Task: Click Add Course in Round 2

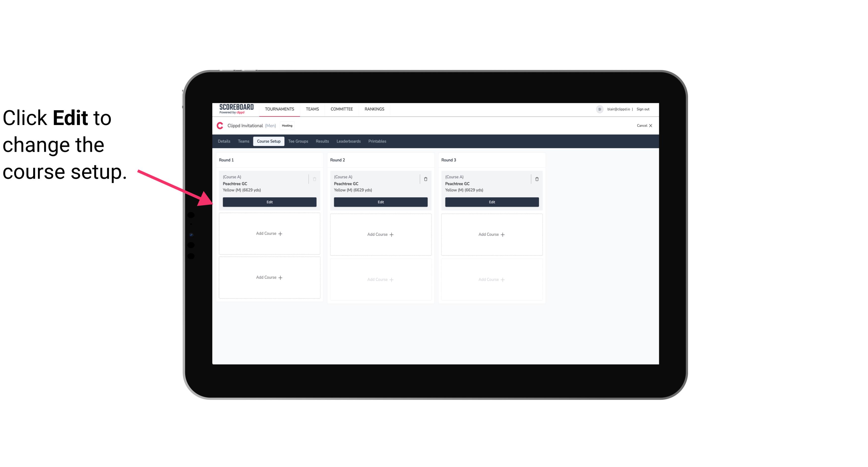Action: pos(380,234)
